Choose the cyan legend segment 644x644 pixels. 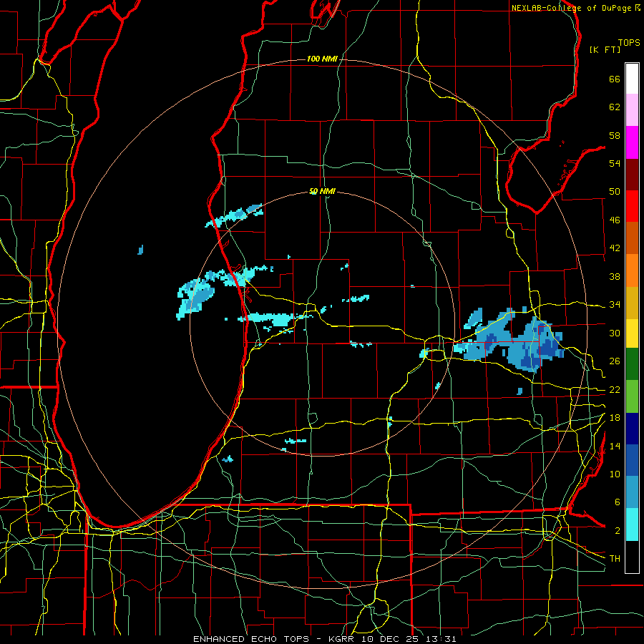(632, 525)
